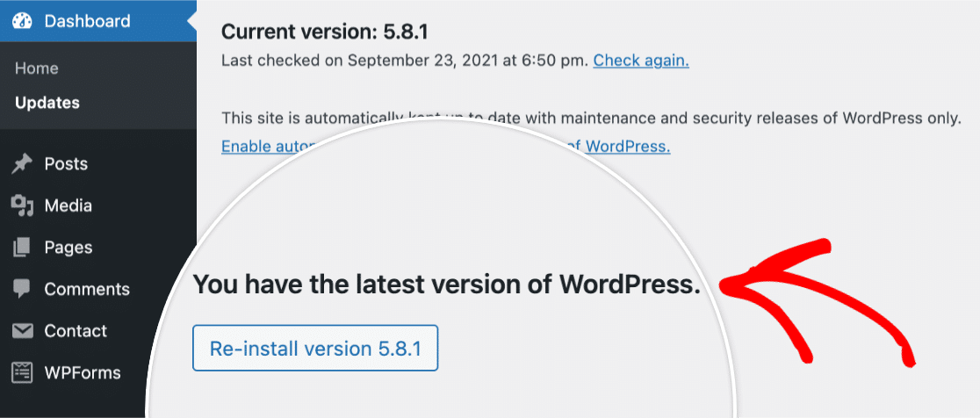Open the WPForms menu label
Screen dimensions: 980x418
pyautogui.click(x=83, y=373)
